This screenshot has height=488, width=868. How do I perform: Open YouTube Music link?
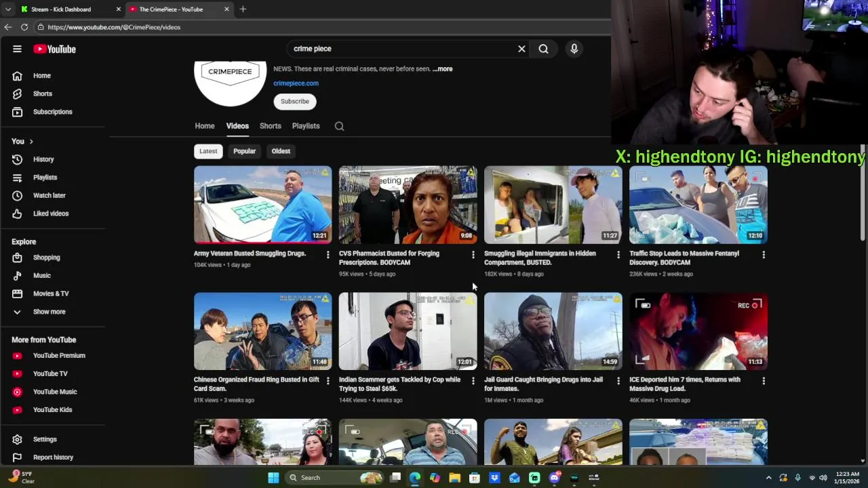54,392
